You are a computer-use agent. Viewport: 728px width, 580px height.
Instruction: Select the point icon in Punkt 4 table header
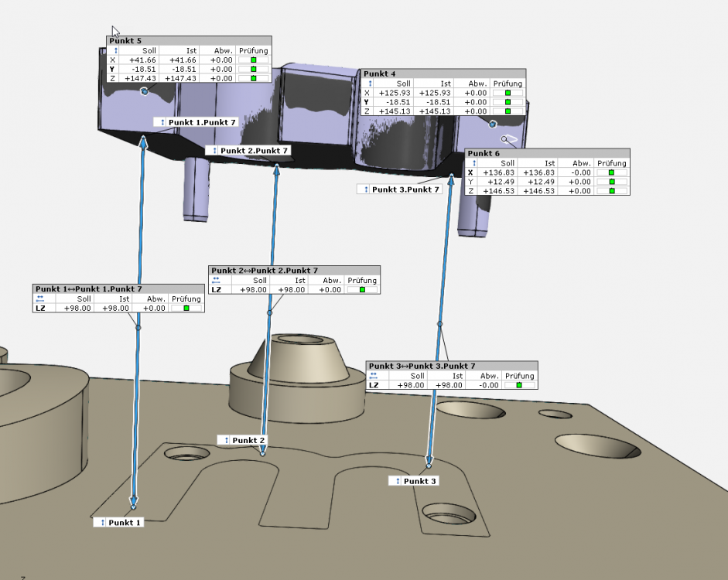click(x=369, y=84)
